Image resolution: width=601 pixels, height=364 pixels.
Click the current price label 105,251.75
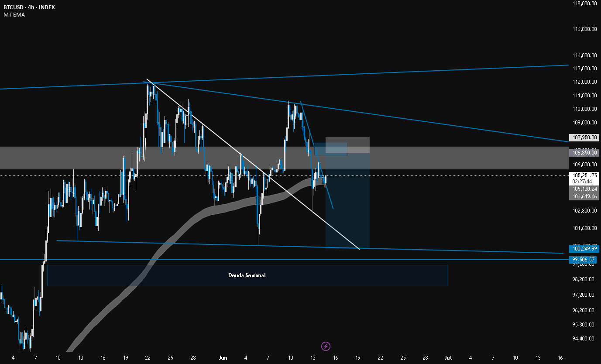[x=584, y=175]
